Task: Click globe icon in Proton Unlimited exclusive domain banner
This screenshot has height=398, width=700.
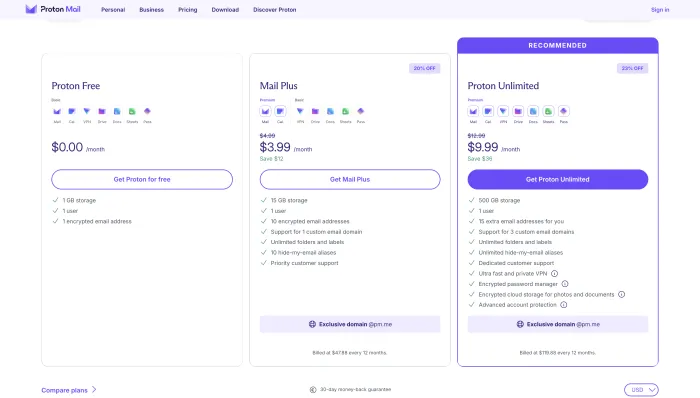Action: (x=520, y=324)
